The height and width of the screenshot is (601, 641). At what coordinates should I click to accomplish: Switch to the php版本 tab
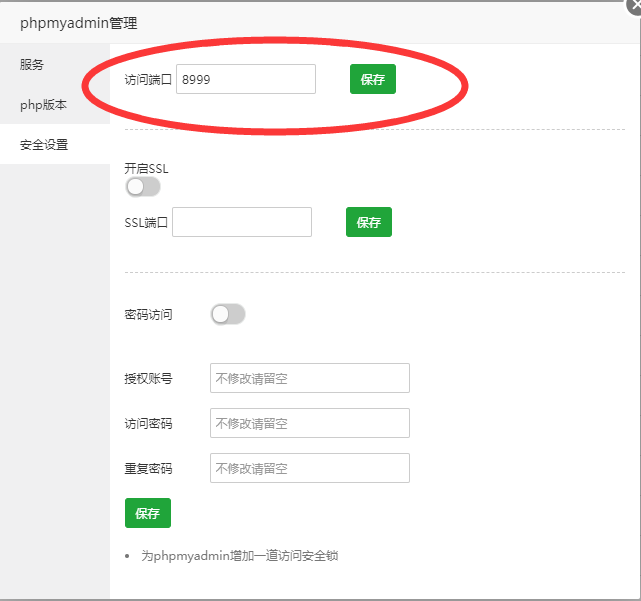tap(55, 104)
